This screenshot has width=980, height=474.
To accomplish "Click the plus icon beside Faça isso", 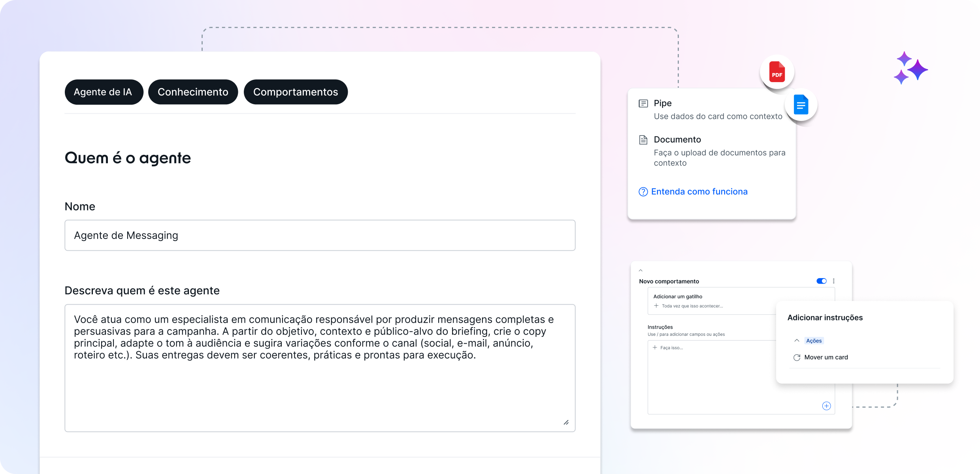I will click(655, 348).
